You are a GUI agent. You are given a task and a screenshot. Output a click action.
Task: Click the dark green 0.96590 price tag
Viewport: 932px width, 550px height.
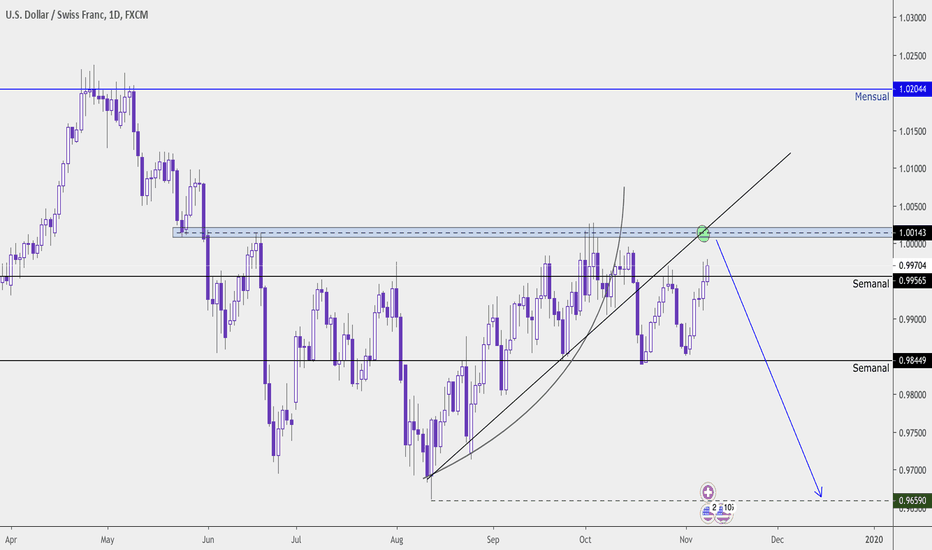click(910, 500)
